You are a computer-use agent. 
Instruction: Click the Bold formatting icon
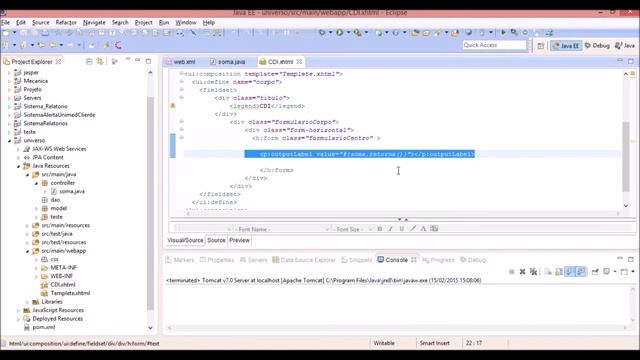point(380,229)
